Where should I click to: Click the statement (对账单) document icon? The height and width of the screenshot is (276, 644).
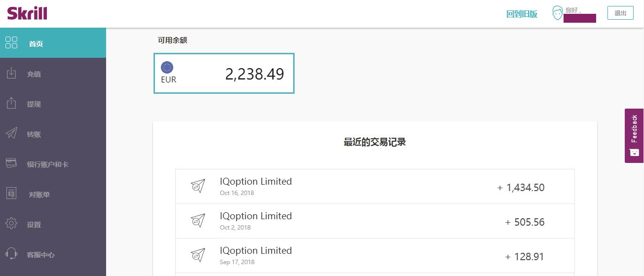point(11,194)
